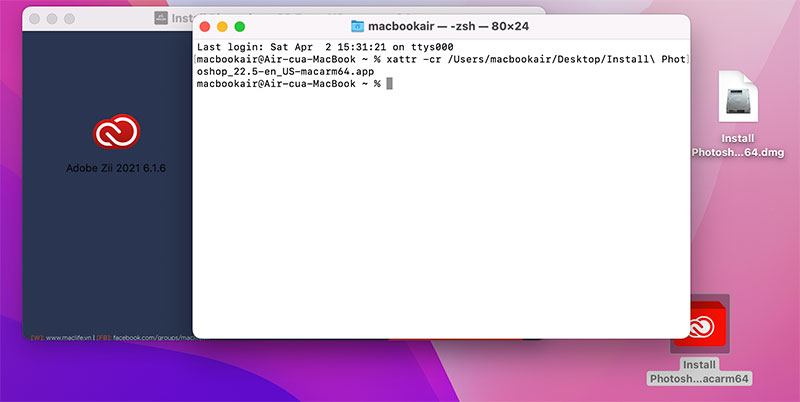Viewport: 800px width, 402px height.
Task: Select the red Install Photoshop installer app icon
Action: [x=700, y=324]
